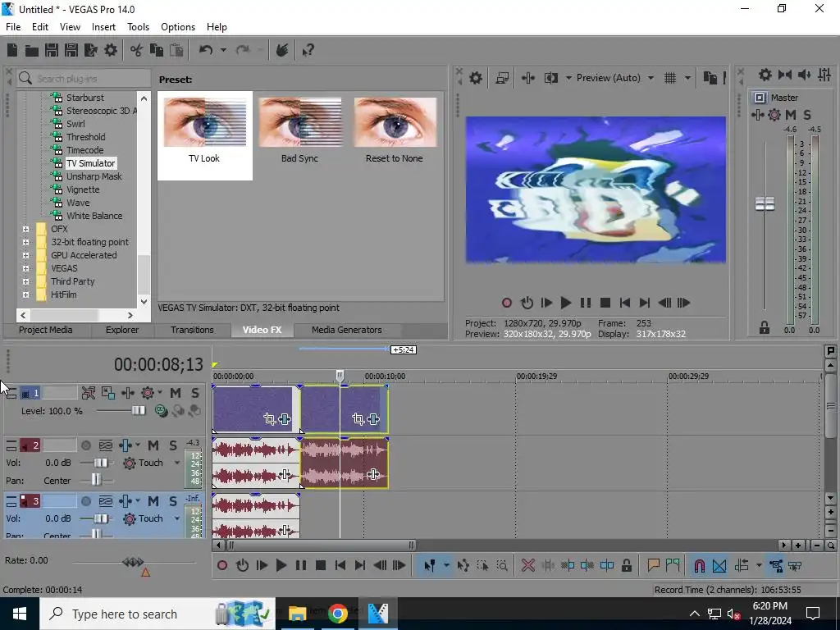Expand the 32-bit floating point folder

pos(25,242)
